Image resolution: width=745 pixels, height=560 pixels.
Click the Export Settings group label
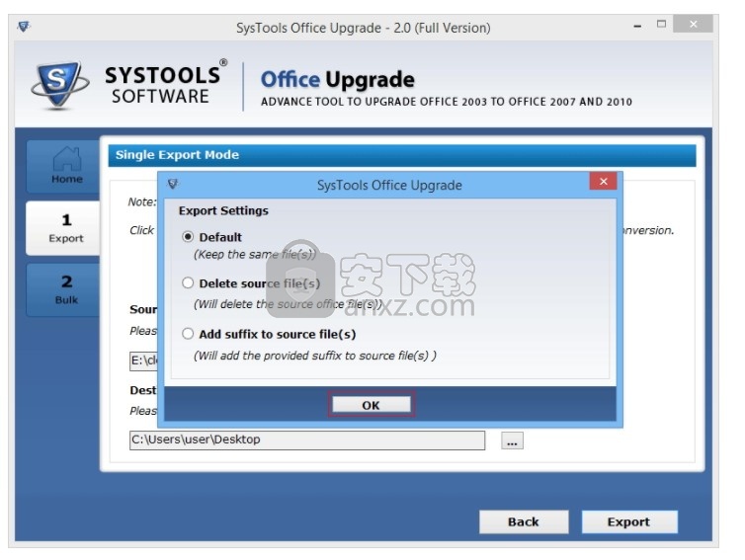click(223, 210)
